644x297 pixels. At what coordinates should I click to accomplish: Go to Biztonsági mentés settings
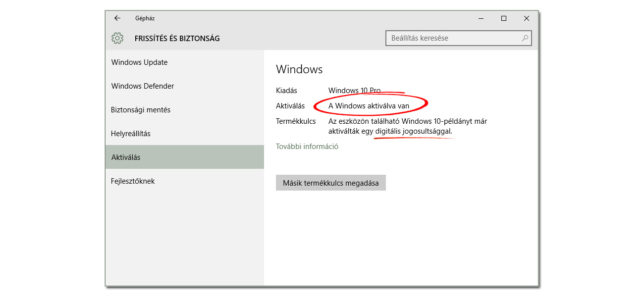pos(141,110)
